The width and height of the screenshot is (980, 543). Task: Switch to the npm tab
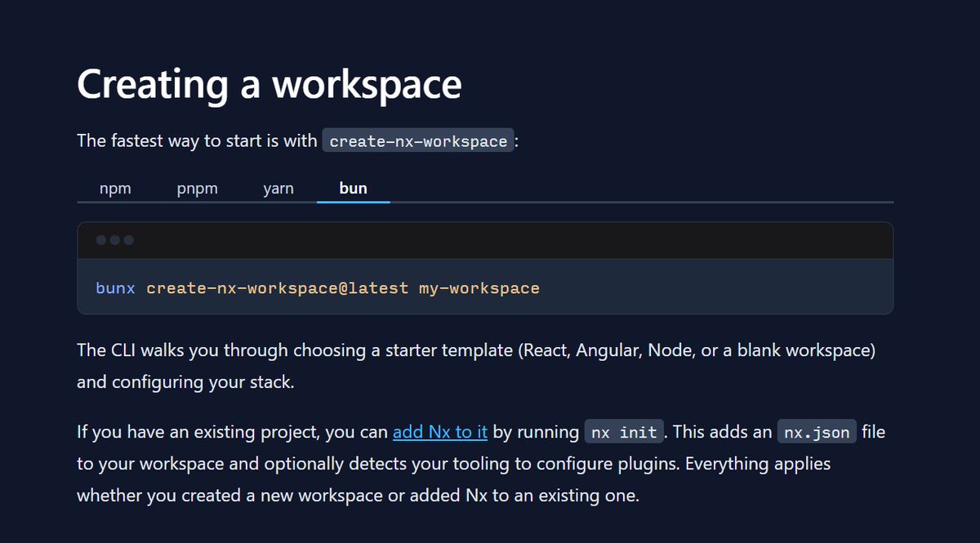coord(115,189)
